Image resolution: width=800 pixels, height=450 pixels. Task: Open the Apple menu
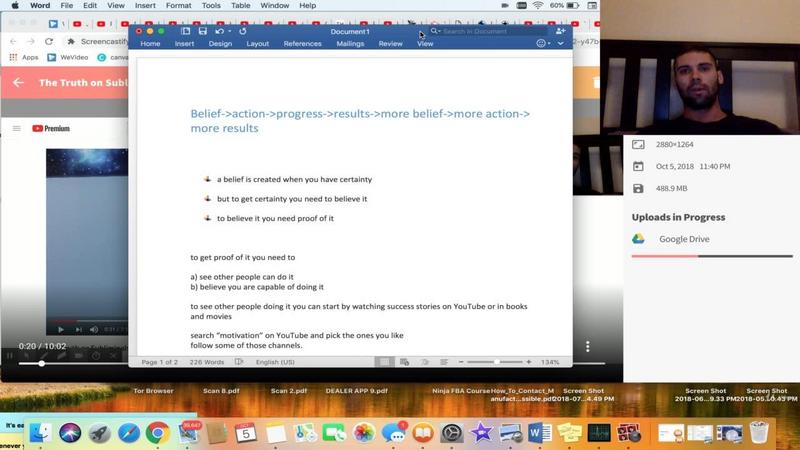15,6
